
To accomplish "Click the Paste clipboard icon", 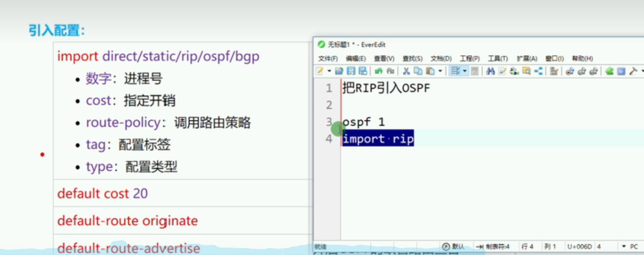I will (x=430, y=71).
